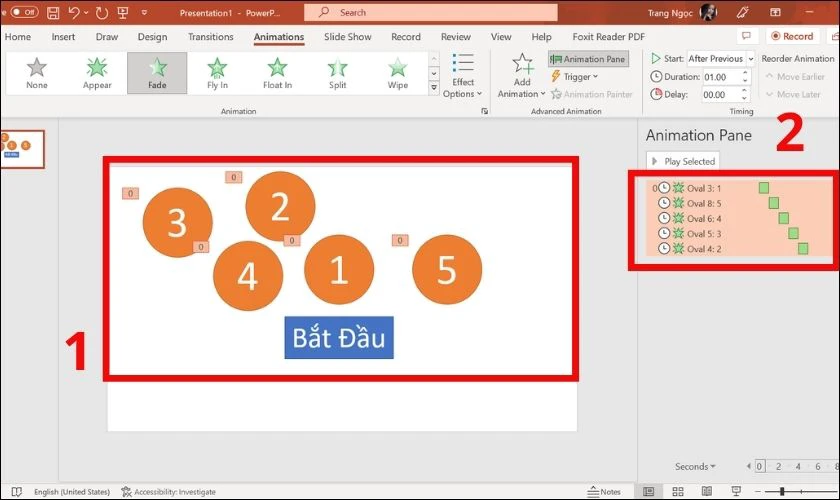Select the Oval 8: 5 animation entry

pos(739,203)
